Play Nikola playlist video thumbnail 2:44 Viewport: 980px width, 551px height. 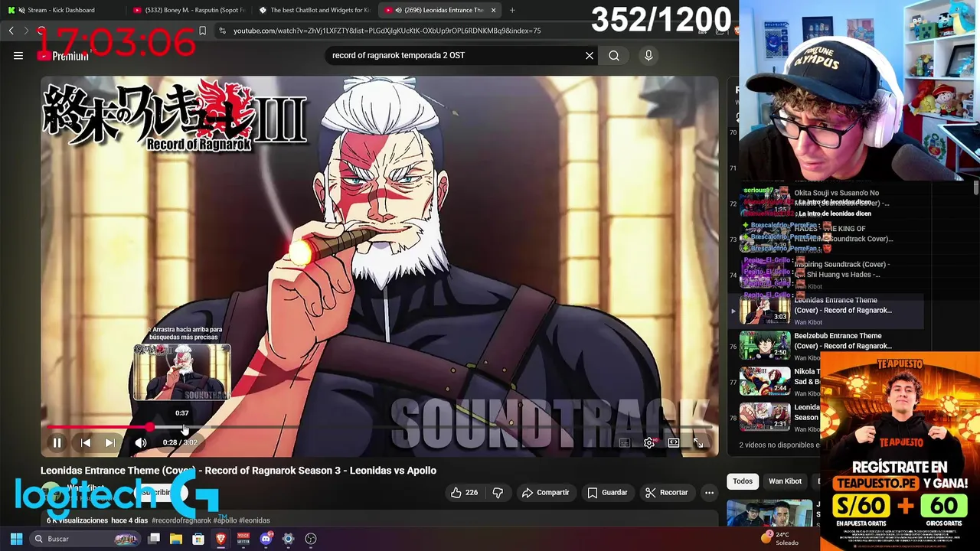coord(765,380)
